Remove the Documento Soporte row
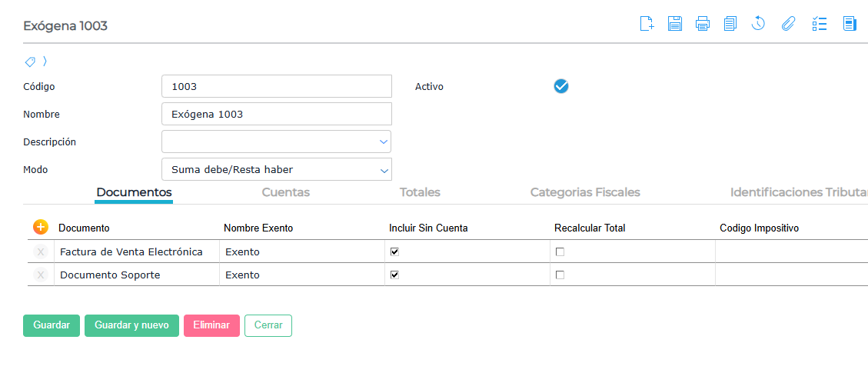The width and height of the screenshot is (868, 373). coord(41,275)
